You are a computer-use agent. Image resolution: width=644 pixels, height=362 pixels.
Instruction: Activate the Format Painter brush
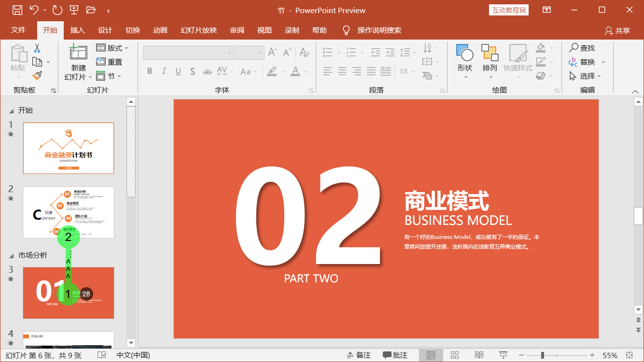37,76
